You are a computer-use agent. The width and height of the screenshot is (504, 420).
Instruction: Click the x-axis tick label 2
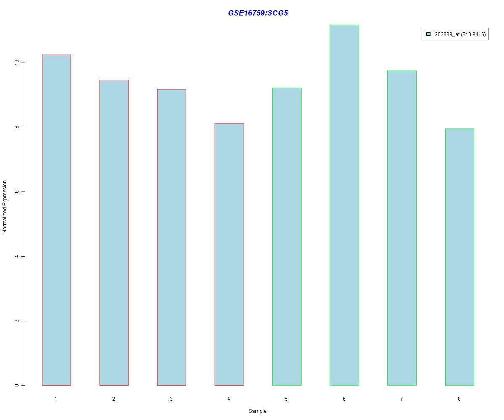pos(114,399)
